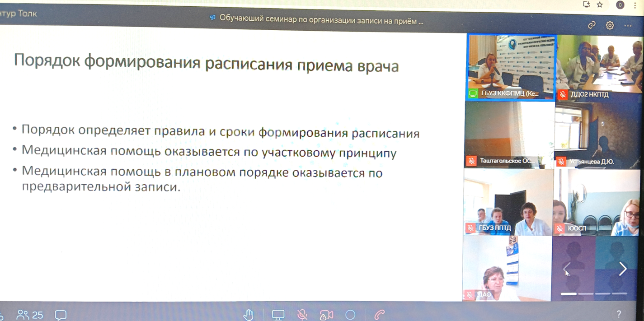Click megaphone icon beside seminar title
The height and width of the screenshot is (321, 644).
pos(212,18)
